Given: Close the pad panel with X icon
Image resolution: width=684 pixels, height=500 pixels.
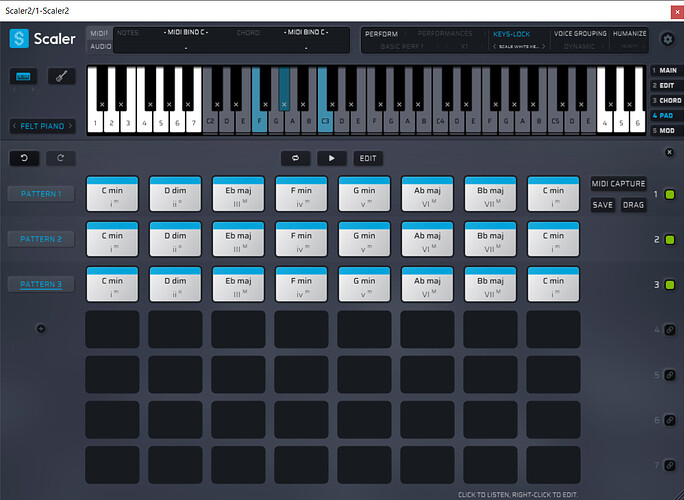Looking at the screenshot, I should click(x=669, y=152).
